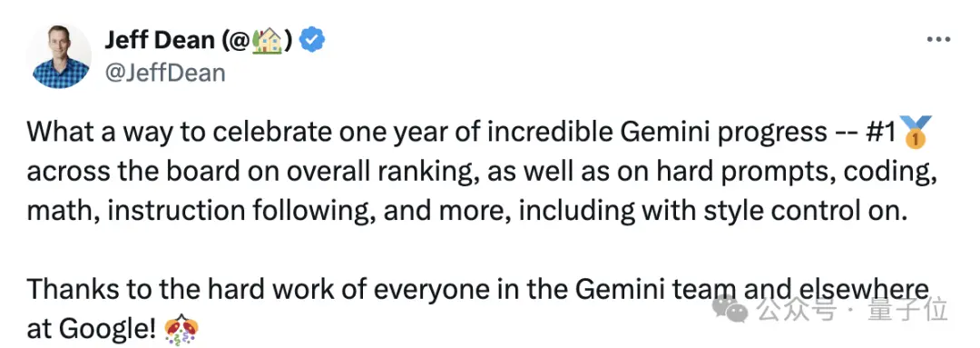Click the 'at Google!' text
This screenshot has width=980, height=348.
pyautogui.click(x=91, y=329)
